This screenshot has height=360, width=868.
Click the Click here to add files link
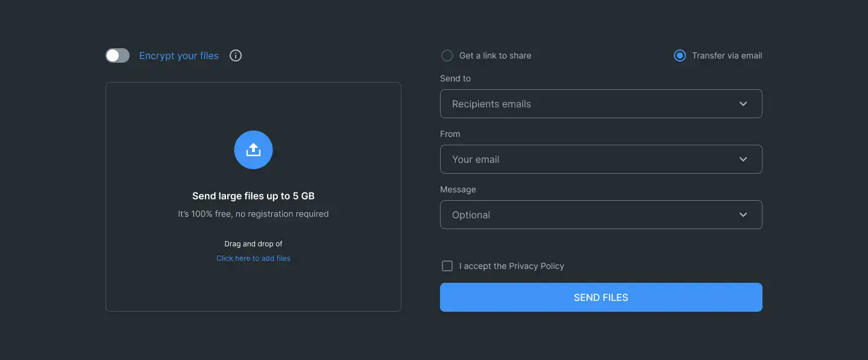tap(253, 258)
